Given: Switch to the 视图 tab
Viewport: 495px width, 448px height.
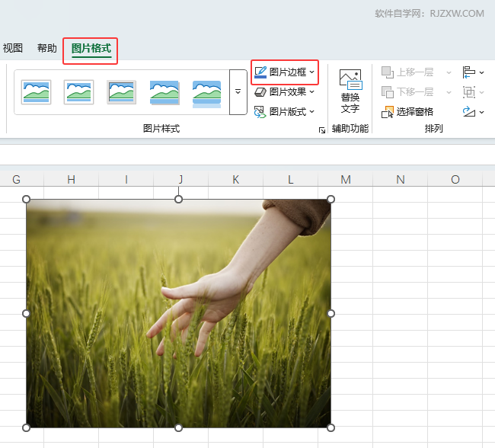Looking at the screenshot, I should click(13, 48).
